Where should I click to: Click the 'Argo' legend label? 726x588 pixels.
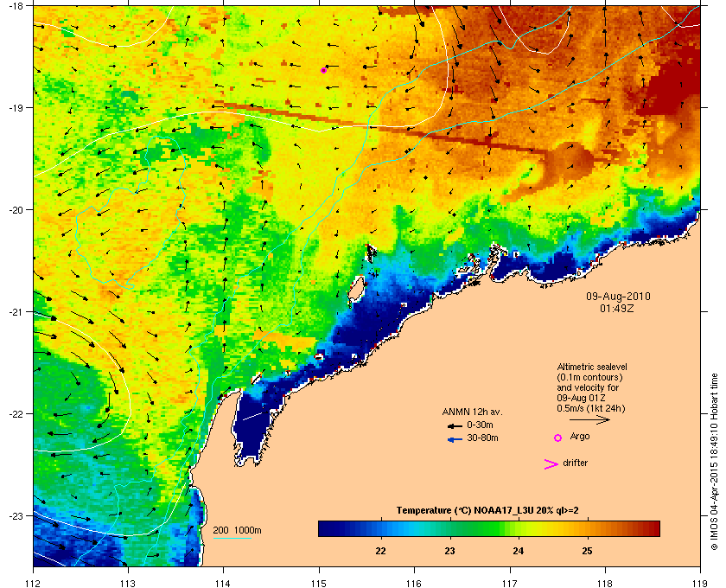pyautogui.click(x=580, y=437)
